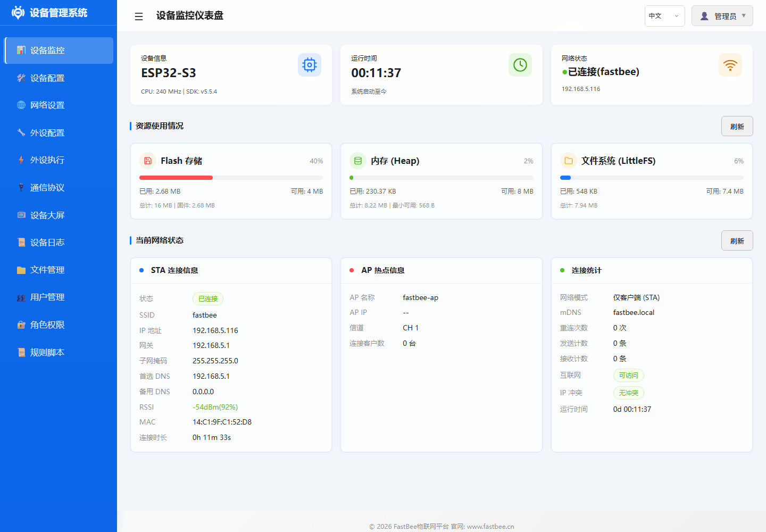The width and height of the screenshot is (766, 532).
Task: Click the ESP32-S3 device name text
Action: 169,73
